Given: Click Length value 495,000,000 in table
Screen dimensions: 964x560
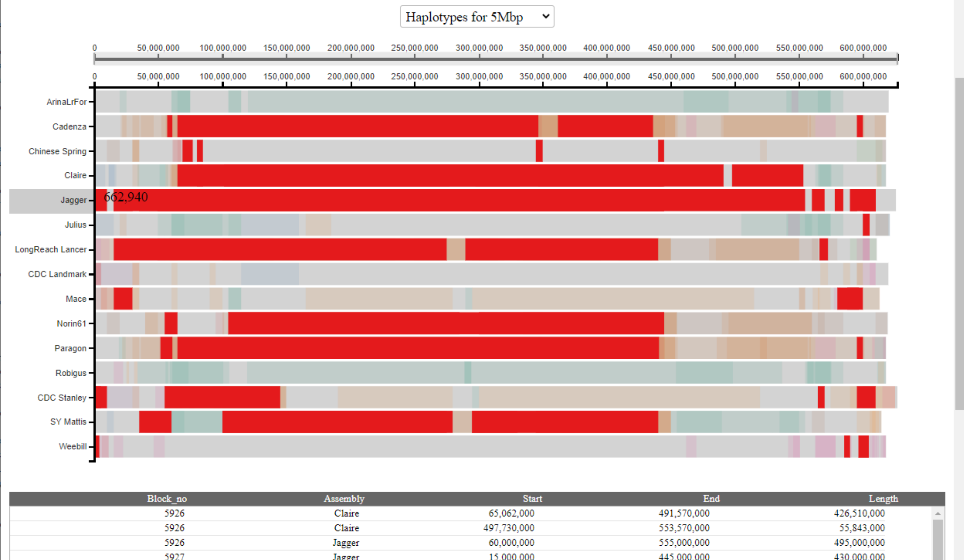Looking at the screenshot, I should coord(859,543).
